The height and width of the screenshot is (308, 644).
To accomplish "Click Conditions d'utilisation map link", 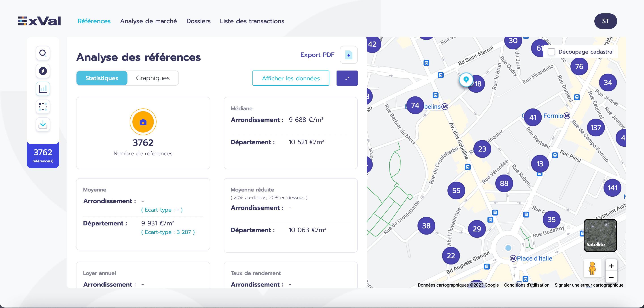I will [x=527, y=285].
